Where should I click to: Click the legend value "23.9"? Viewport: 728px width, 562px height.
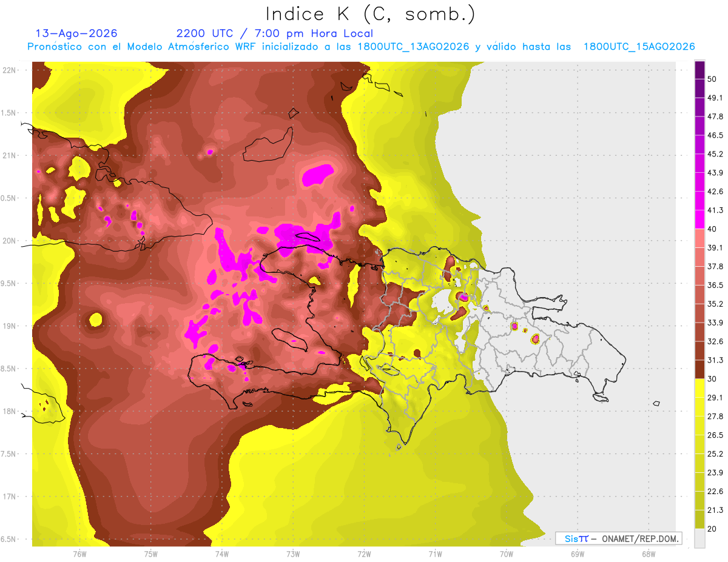tap(715, 473)
